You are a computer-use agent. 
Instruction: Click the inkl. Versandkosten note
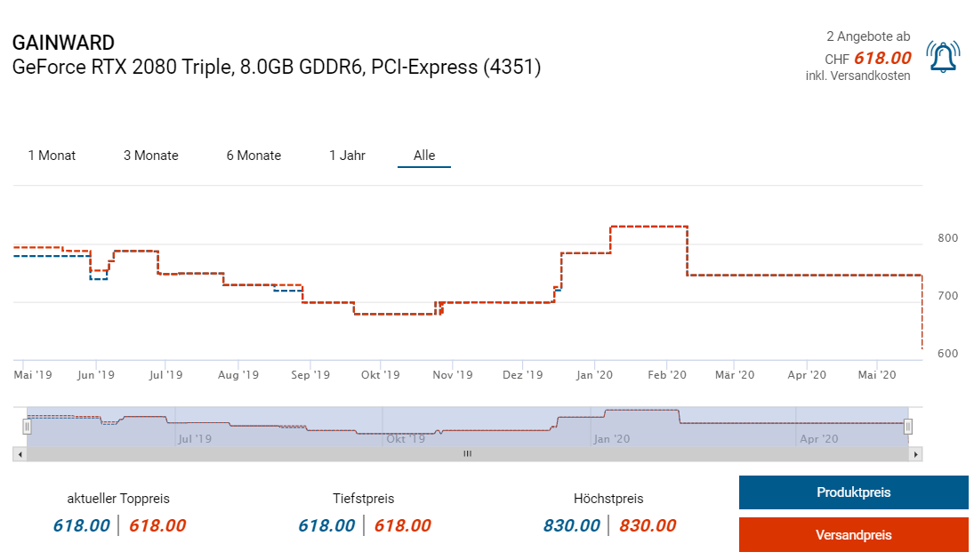coord(857,76)
